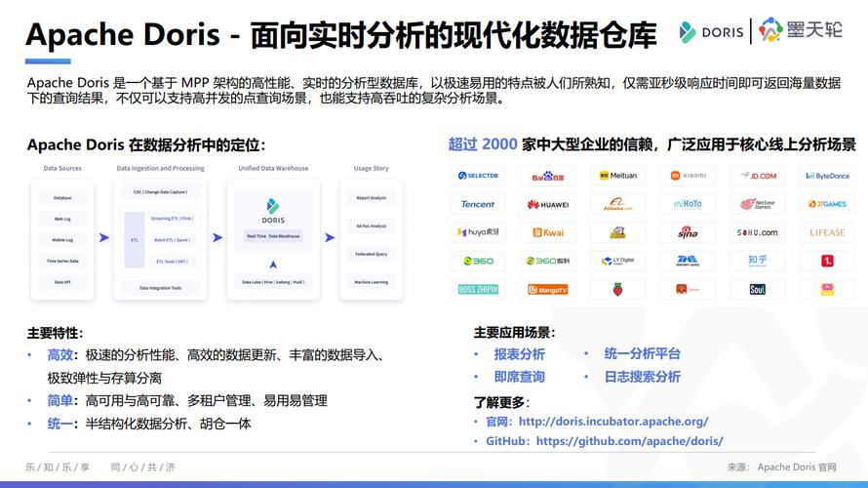Click the Time Series Data box

pos(62,261)
